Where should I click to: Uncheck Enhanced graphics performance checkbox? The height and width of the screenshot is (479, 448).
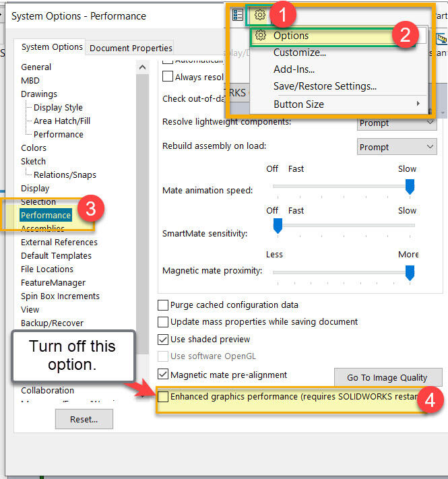tap(163, 397)
